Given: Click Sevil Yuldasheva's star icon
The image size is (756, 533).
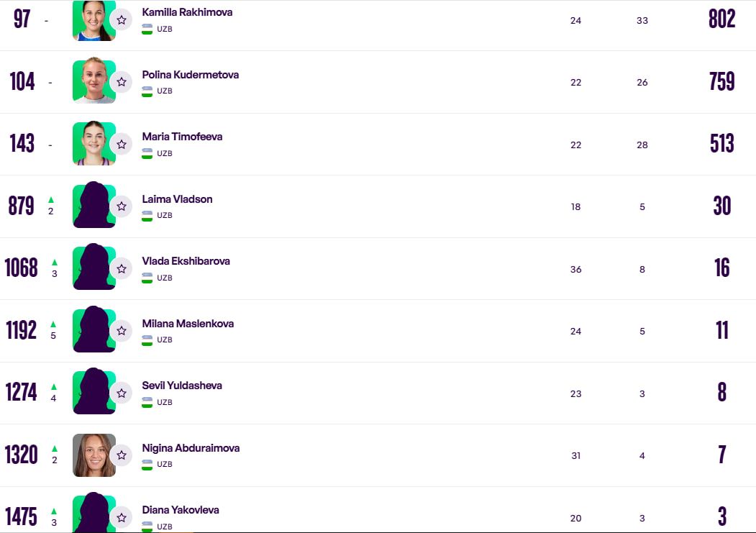Looking at the screenshot, I should [122, 393].
